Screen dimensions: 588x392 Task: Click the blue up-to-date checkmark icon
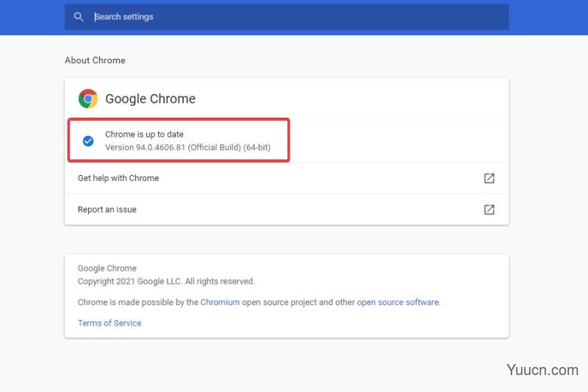pyautogui.click(x=88, y=141)
